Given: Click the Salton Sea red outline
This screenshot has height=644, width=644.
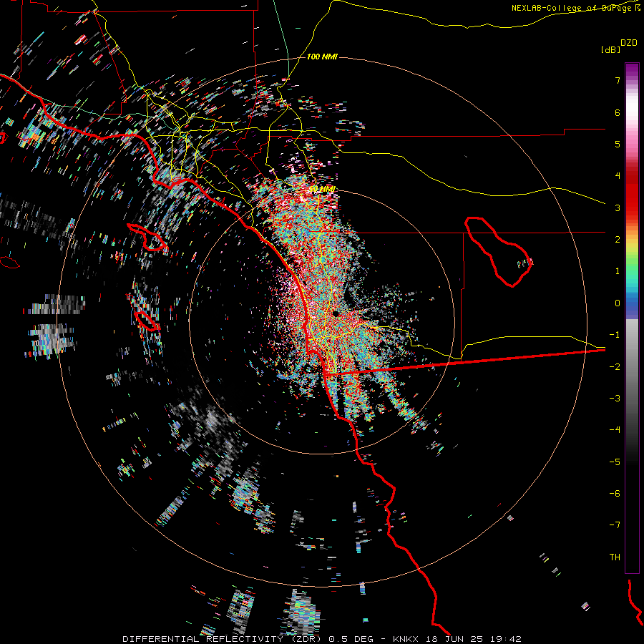Looking at the screenshot, I should [x=499, y=251].
